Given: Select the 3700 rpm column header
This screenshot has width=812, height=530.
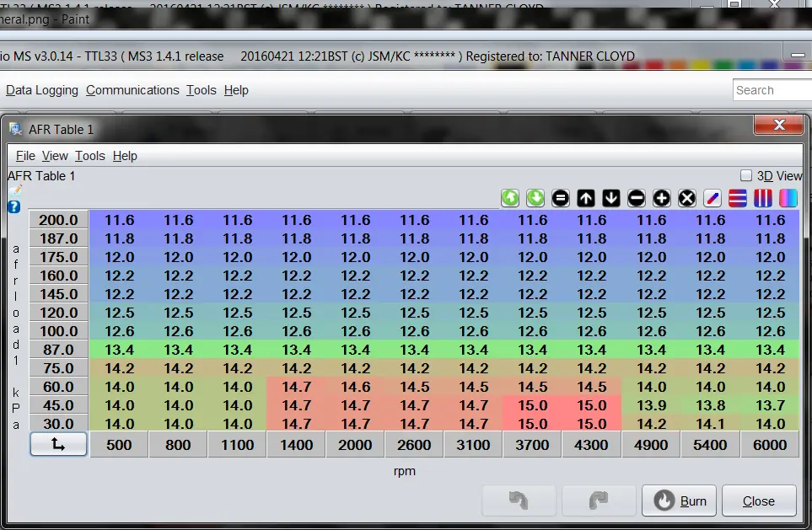Looking at the screenshot, I should coord(532,445).
